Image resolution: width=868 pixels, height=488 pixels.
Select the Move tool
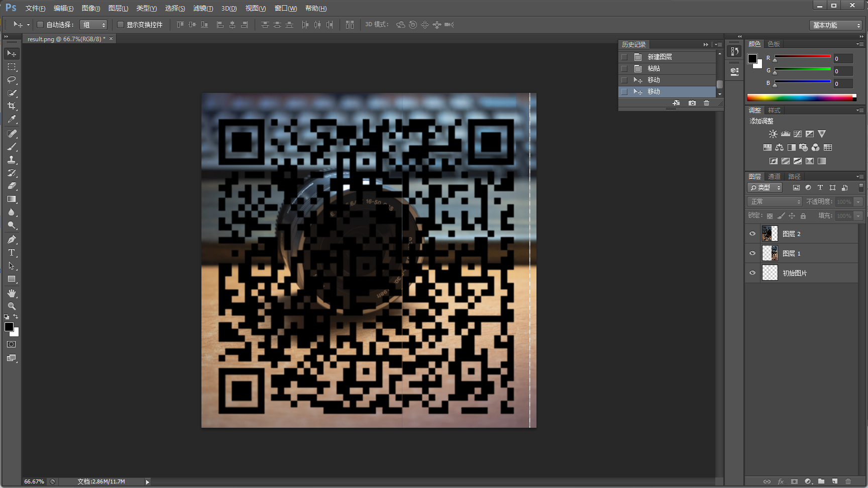12,54
